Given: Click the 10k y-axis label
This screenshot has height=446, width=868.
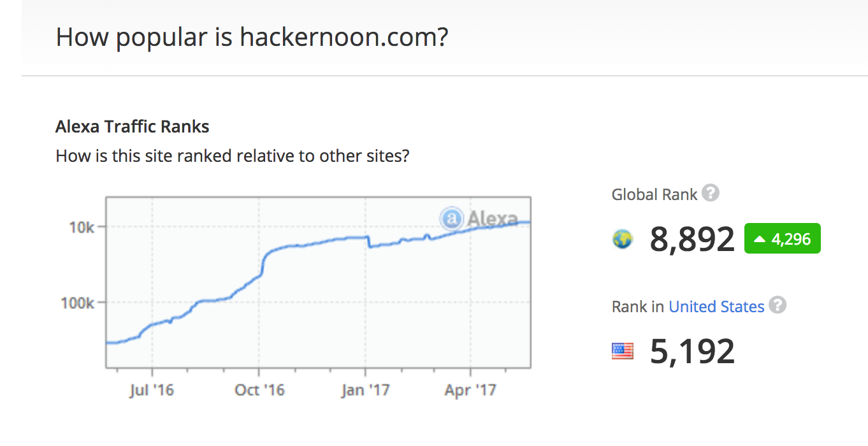Looking at the screenshot, I should 82,227.
